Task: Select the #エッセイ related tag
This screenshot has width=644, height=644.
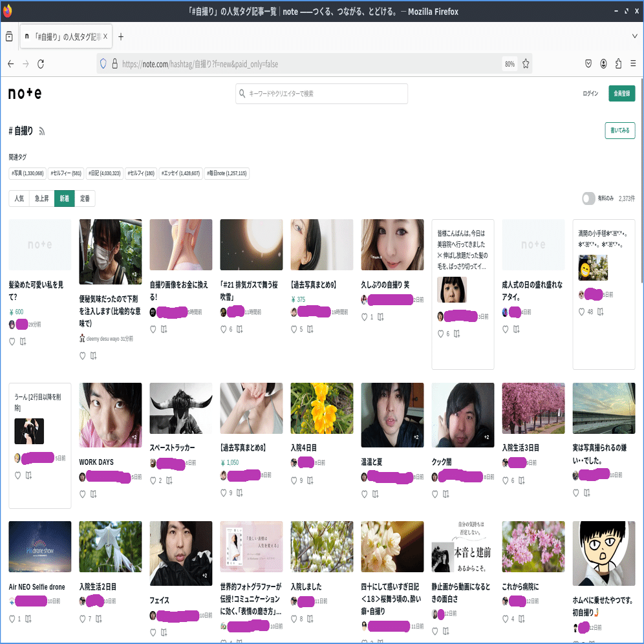Action: [x=180, y=173]
